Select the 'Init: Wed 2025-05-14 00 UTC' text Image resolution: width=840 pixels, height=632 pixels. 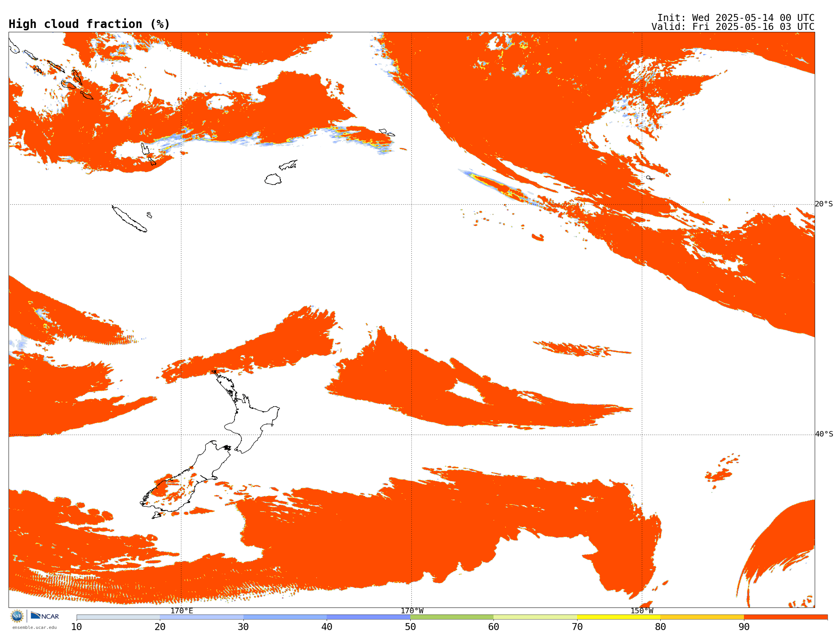735,18
